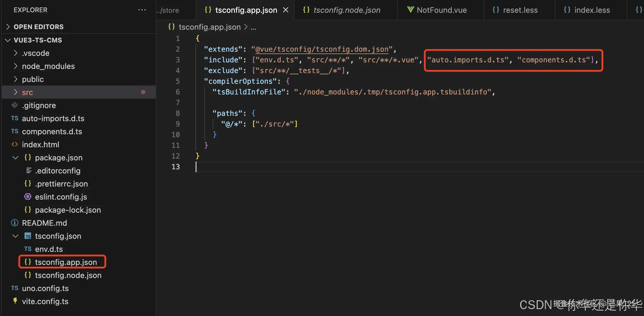This screenshot has width=644, height=316.
Task: Click the braces icon beside package.json
Action: coord(28,157)
